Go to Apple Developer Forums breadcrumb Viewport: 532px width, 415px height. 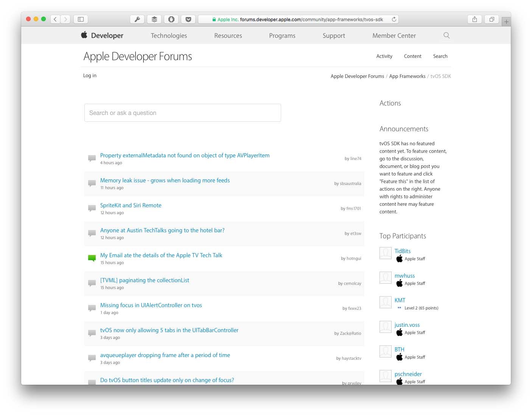coord(357,76)
